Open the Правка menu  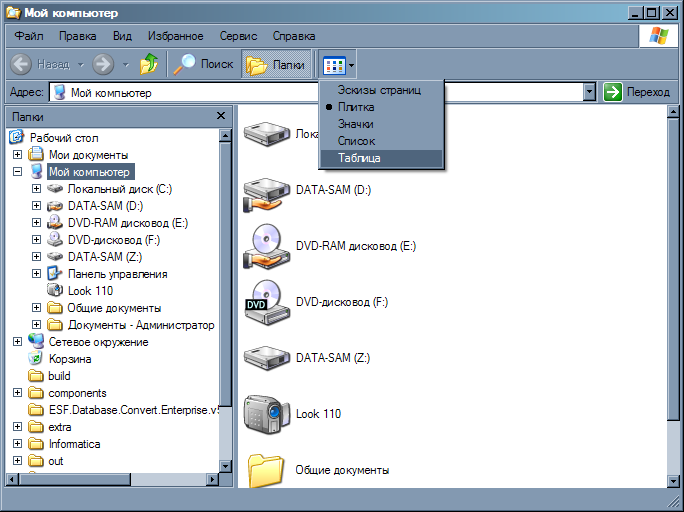[78, 36]
